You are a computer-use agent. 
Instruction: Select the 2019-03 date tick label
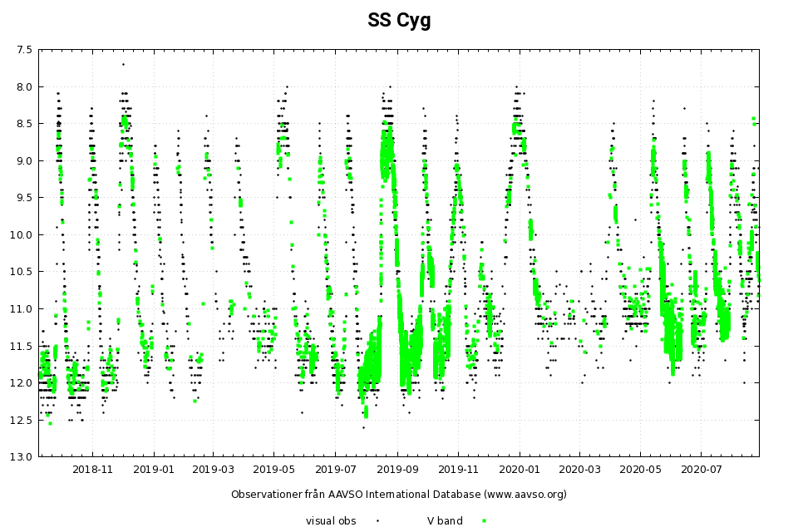214,469
